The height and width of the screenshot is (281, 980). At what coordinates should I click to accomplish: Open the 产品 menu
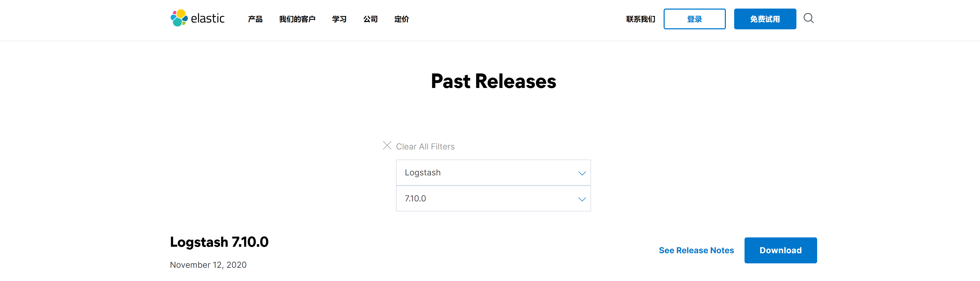tap(255, 19)
